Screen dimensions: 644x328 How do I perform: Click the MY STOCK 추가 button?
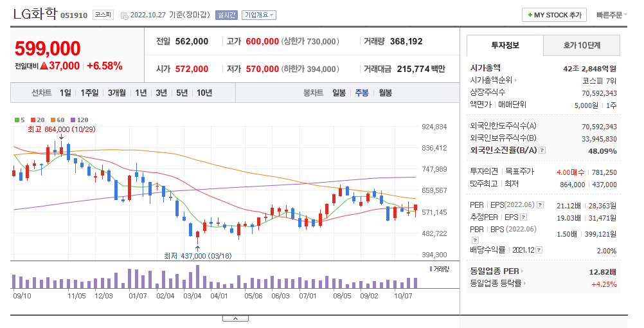[554, 15]
